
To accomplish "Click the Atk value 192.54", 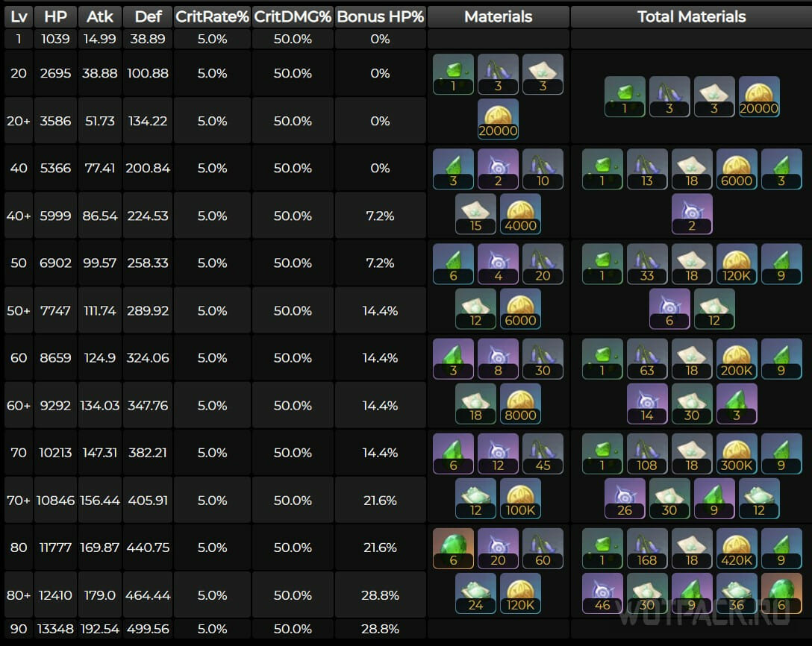I will [100, 629].
